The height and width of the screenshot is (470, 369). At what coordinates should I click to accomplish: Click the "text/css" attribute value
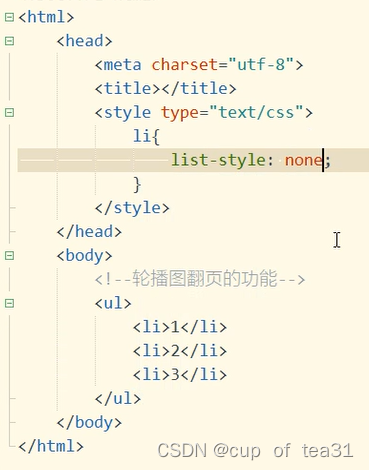pyautogui.click(x=256, y=112)
